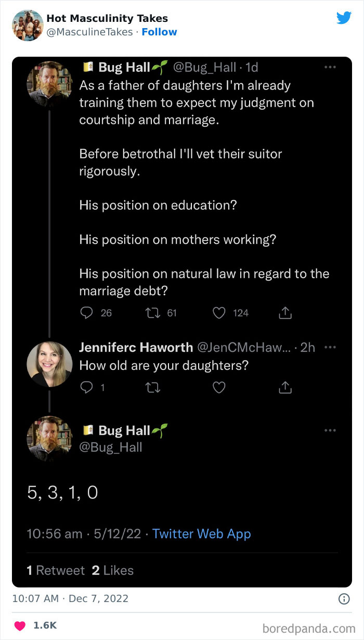Open reply on Bug Hall's first tweet
Image resolution: width=364 pixels, height=640 pixels.
[86, 313]
